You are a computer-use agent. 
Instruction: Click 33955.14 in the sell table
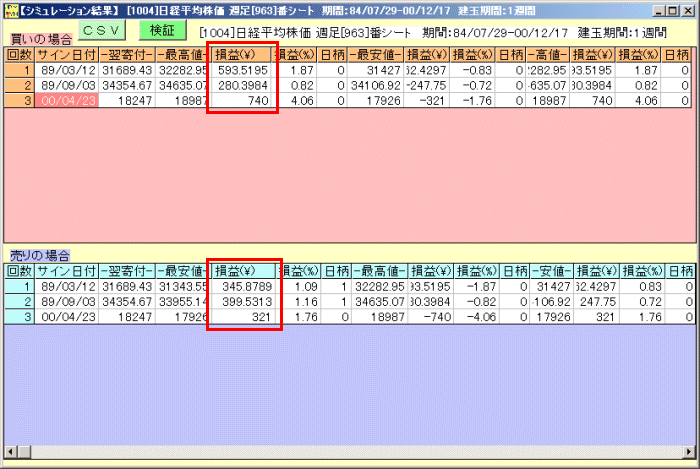pos(182,302)
